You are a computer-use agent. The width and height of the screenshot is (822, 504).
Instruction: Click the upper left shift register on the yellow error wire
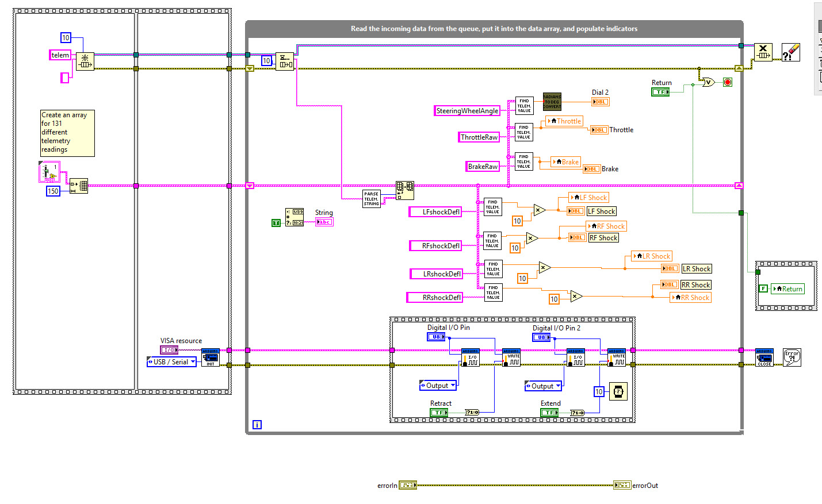point(250,68)
